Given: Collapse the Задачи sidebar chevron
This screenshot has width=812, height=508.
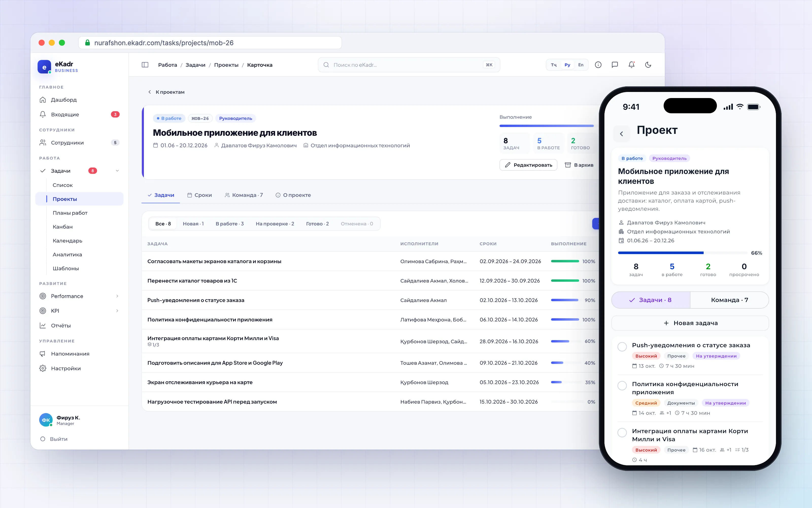Looking at the screenshot, I should (117, 171).
